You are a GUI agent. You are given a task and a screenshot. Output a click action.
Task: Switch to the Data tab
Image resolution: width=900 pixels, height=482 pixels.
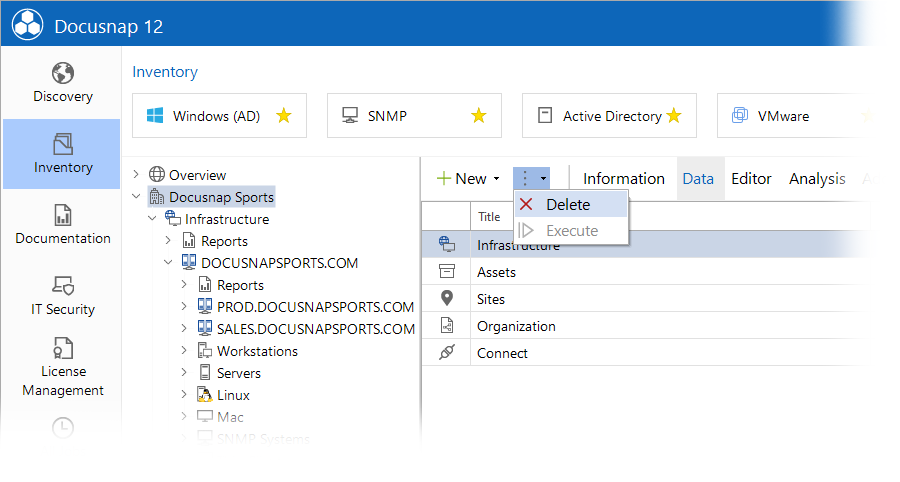[698, 178]
